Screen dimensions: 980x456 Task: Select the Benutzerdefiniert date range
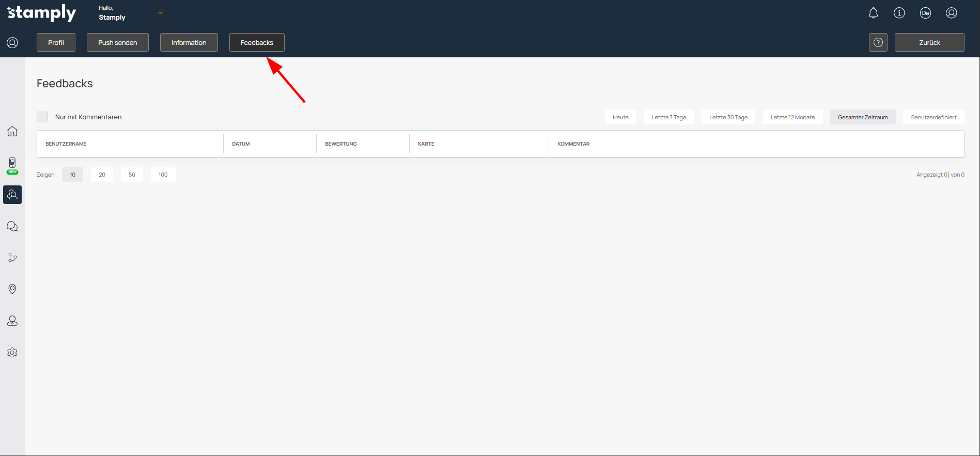(933, 117)
